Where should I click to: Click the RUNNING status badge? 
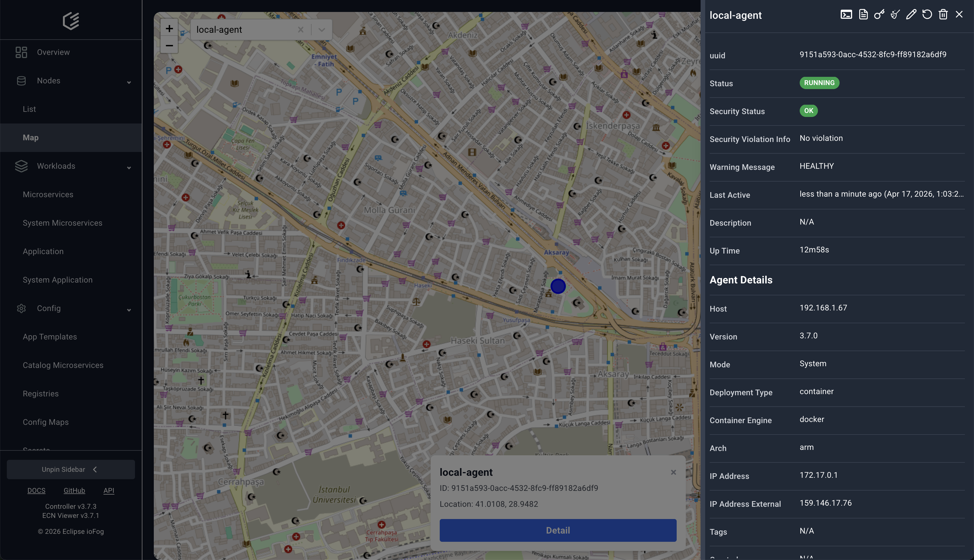819,83
